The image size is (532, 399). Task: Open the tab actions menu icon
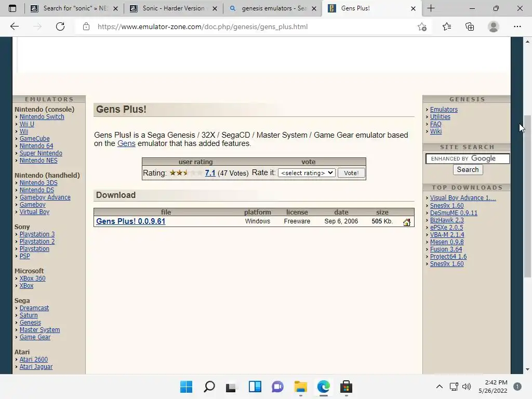click(x=12, y=8)
